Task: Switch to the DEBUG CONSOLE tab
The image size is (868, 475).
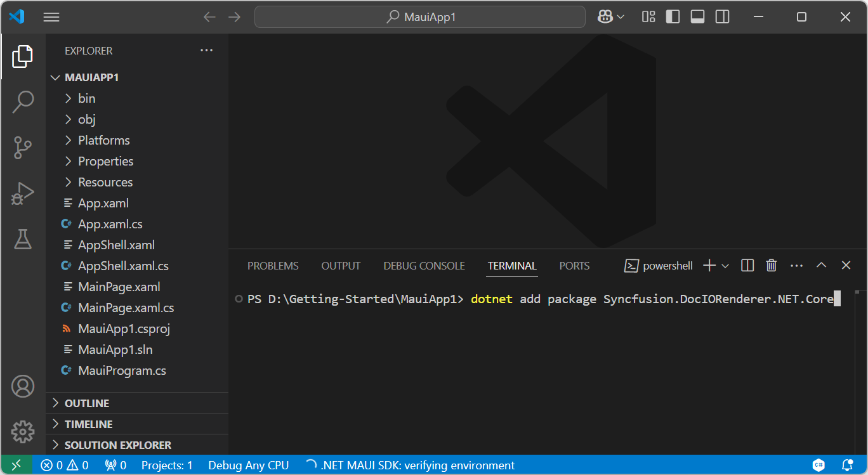Action: pos(424,266)
